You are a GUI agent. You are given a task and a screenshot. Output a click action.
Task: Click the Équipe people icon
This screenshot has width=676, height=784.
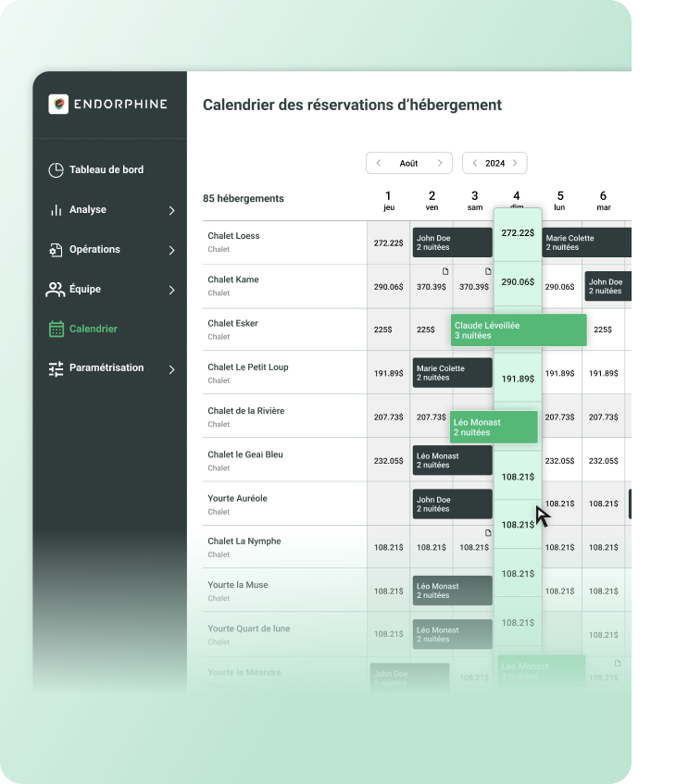(x=55, y=290)
